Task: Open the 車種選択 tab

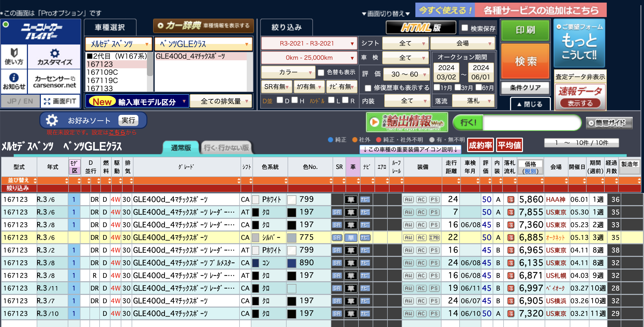Action: [x=110, y=27]
